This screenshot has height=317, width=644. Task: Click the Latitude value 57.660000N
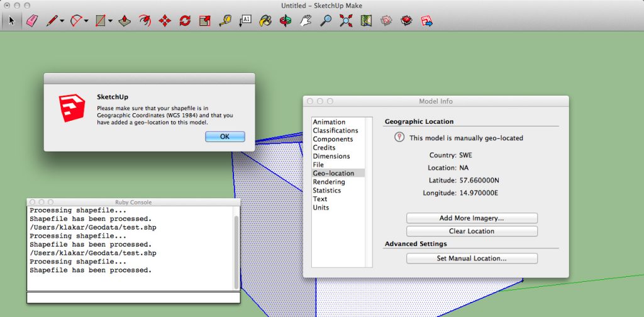479,181
